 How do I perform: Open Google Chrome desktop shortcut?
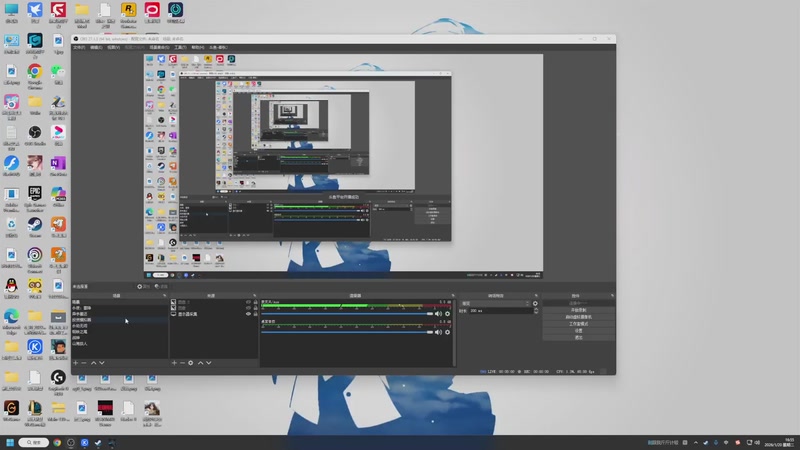(35, 76)
